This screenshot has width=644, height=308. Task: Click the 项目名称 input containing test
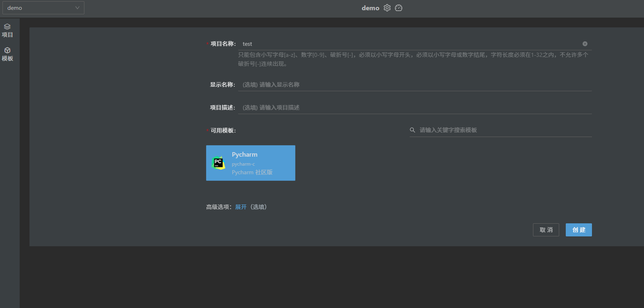coord(410,44)
